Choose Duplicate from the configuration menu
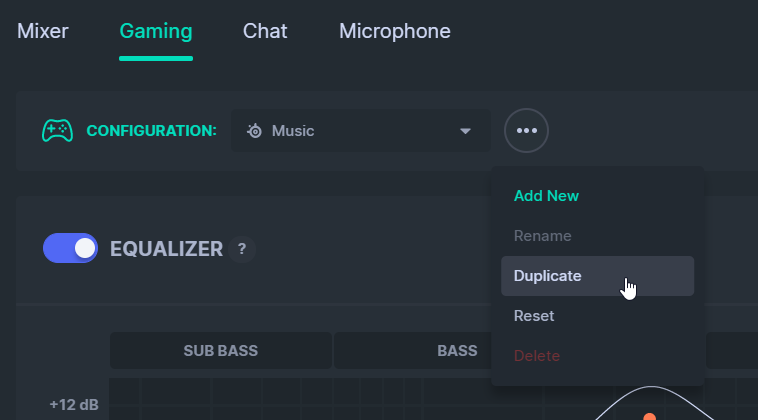 (598, 276)
